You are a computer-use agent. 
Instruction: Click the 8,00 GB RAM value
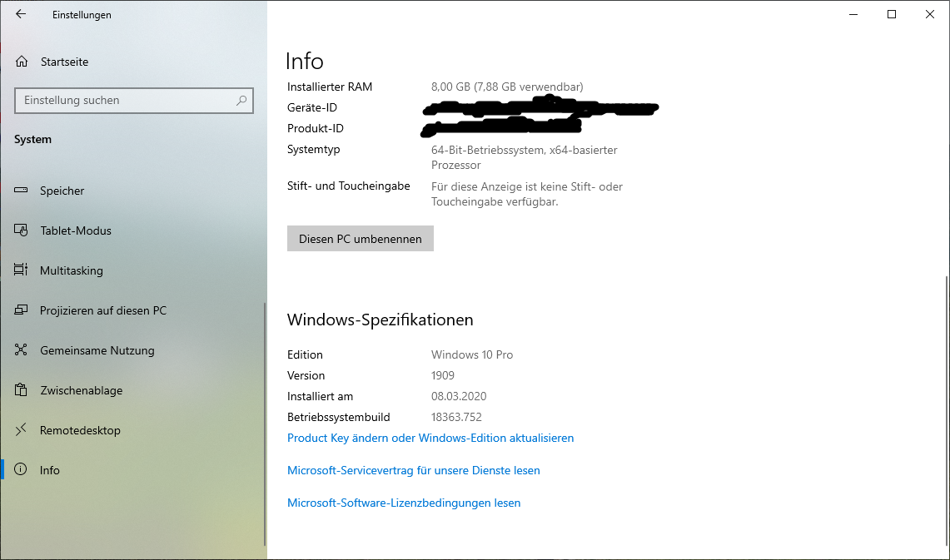507,87
